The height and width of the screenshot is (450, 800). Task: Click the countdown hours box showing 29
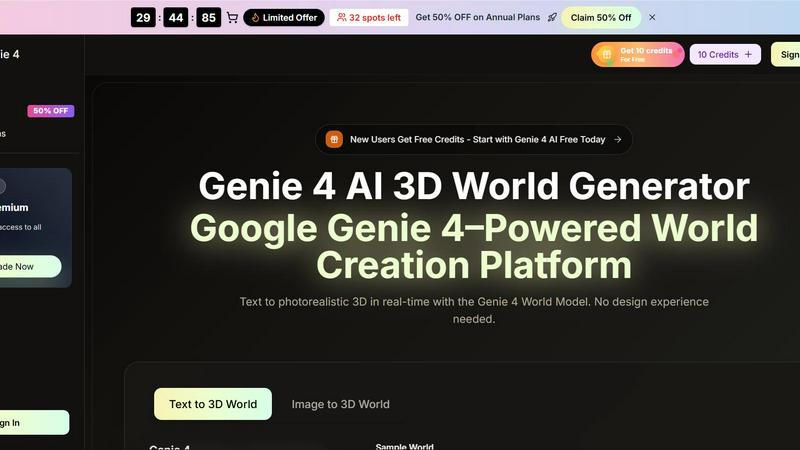[x=143, y=17]
